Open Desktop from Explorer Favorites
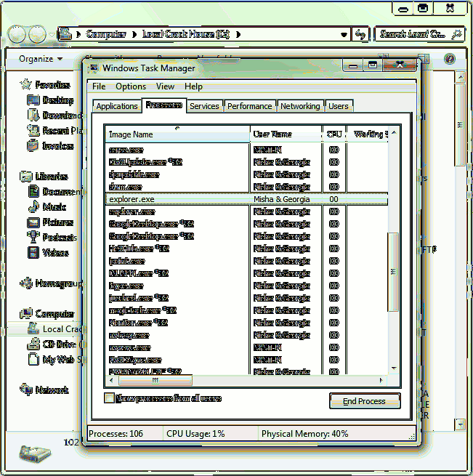The image size is (473, 476). [50, 100]
